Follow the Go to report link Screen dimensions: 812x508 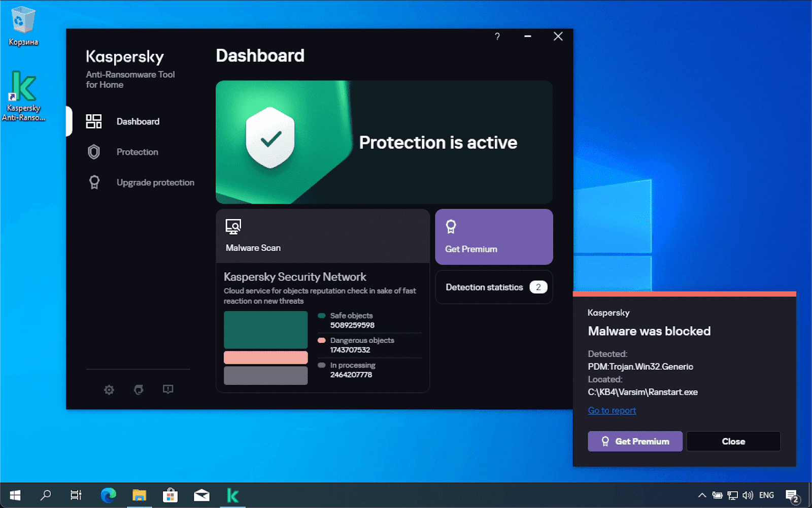pyautogui.click(x=612, y=410)
